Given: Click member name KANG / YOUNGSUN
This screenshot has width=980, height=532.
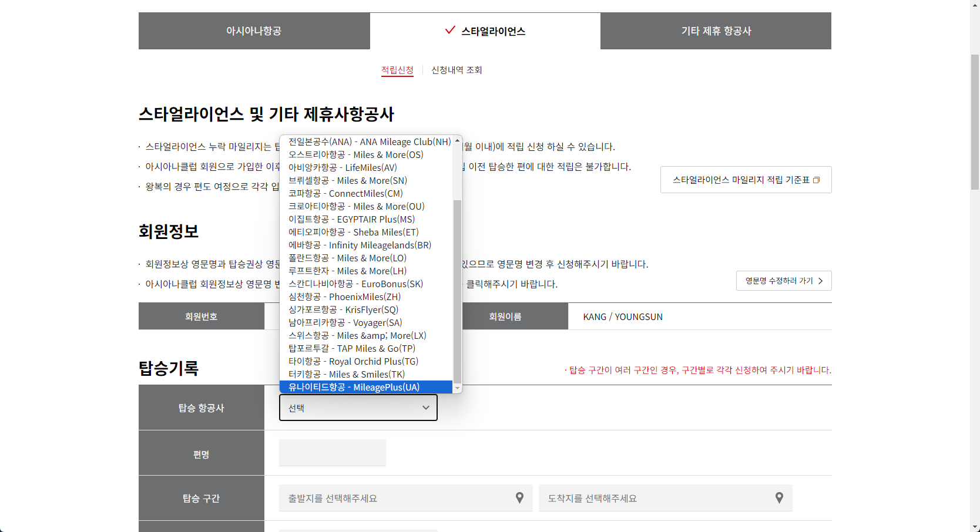Looking at the screenshot, I should (x=623, y=316).
